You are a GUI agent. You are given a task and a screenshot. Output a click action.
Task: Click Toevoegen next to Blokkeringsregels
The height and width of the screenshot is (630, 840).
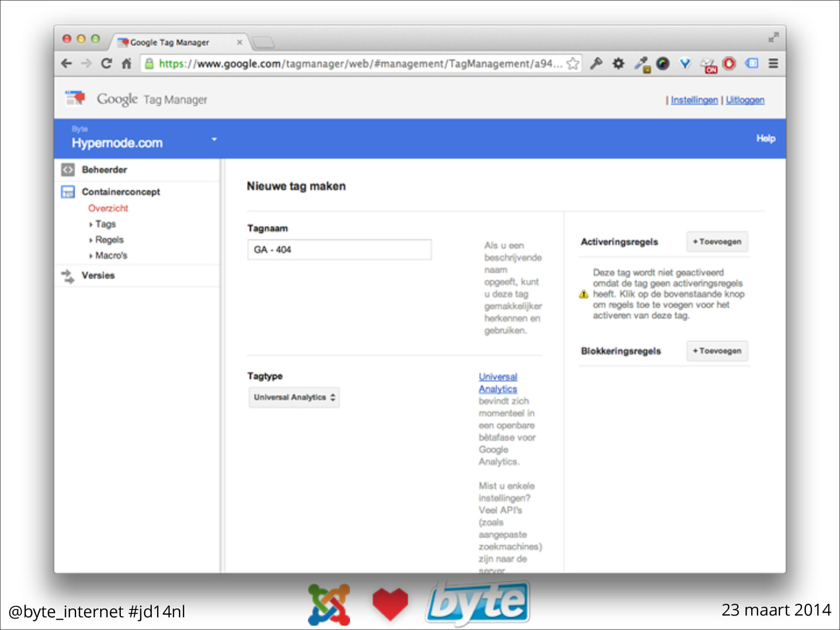tap(717, 351)
